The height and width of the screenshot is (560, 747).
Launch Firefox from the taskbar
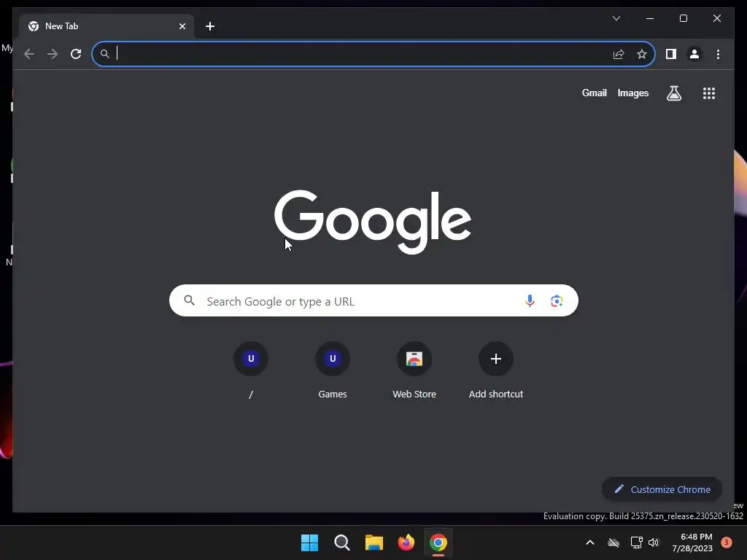tap(406, 542)
